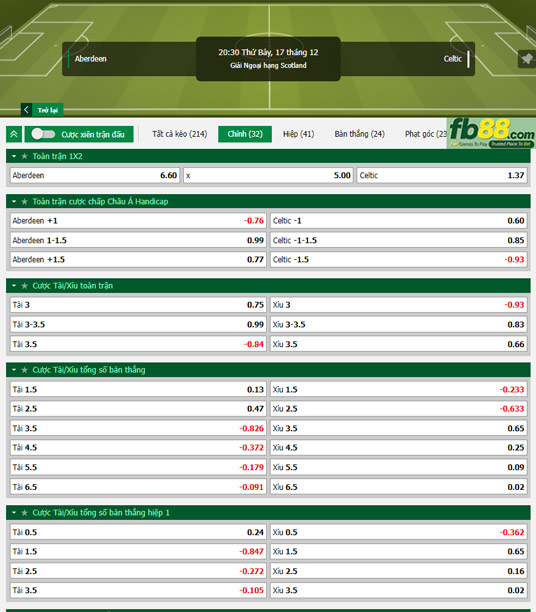Switch to the Hiệp (41) tab
This screenshot has width=536, height=612.
[298, 134]
